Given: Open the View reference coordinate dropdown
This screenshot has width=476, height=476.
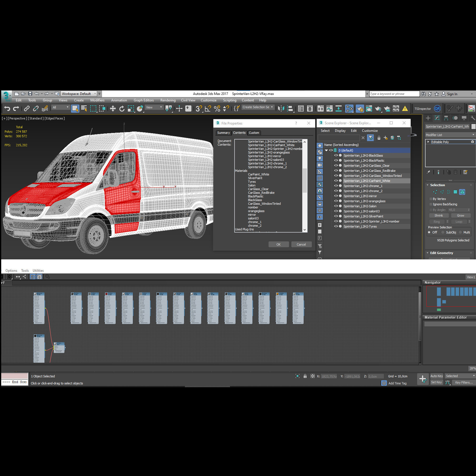Looking at the screenshot, I should (154, 107).
